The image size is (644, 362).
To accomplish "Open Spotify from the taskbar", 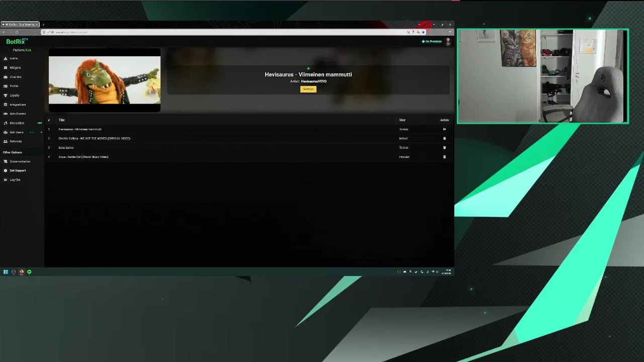I will [x=29, y=272].
